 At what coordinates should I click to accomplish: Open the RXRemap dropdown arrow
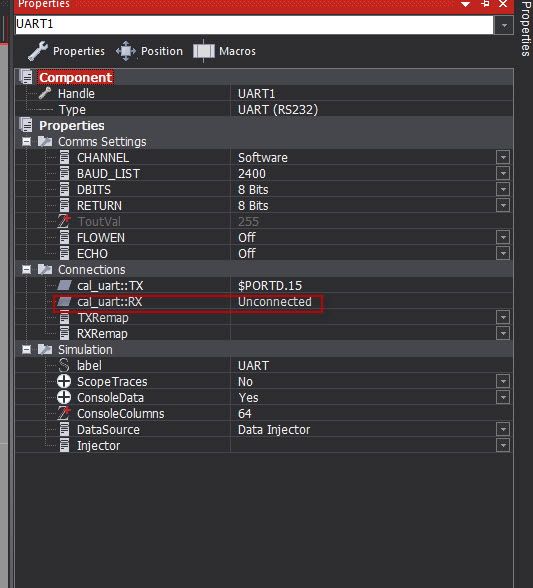503,333
